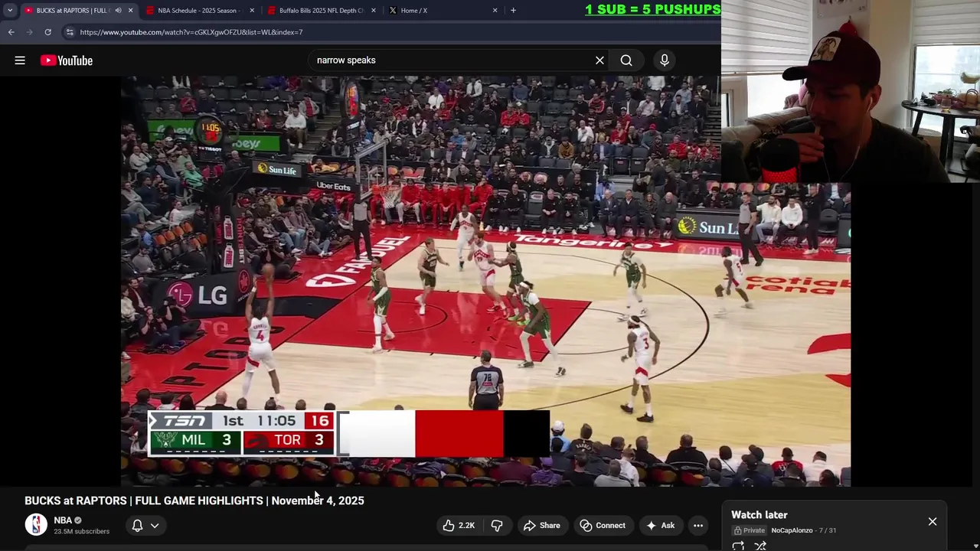Click the YouTube URL in the address bar
This screenshot has height=551, width=980.
[x=191, y=32]
